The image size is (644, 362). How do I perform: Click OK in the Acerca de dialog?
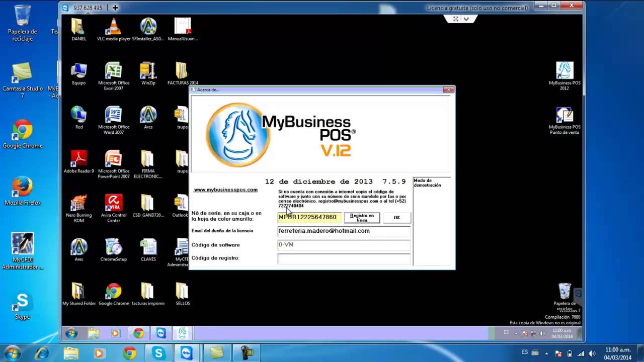click(396, 218)
